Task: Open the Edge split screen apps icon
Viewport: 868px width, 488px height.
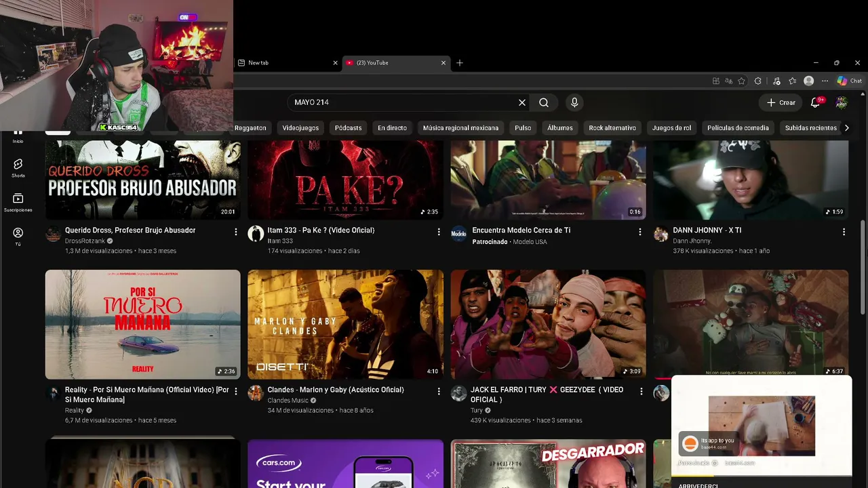Action: point(716,81)
